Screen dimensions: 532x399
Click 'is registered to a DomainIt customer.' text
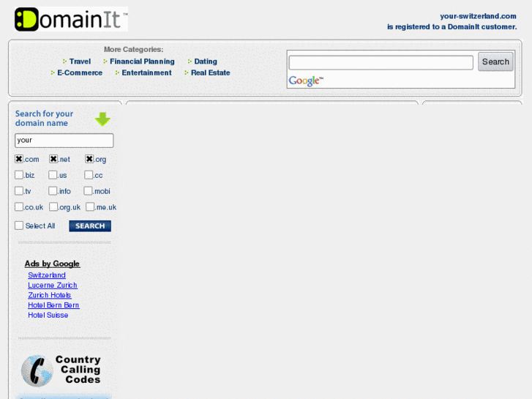pyautogui.click(x=452, y=27)
